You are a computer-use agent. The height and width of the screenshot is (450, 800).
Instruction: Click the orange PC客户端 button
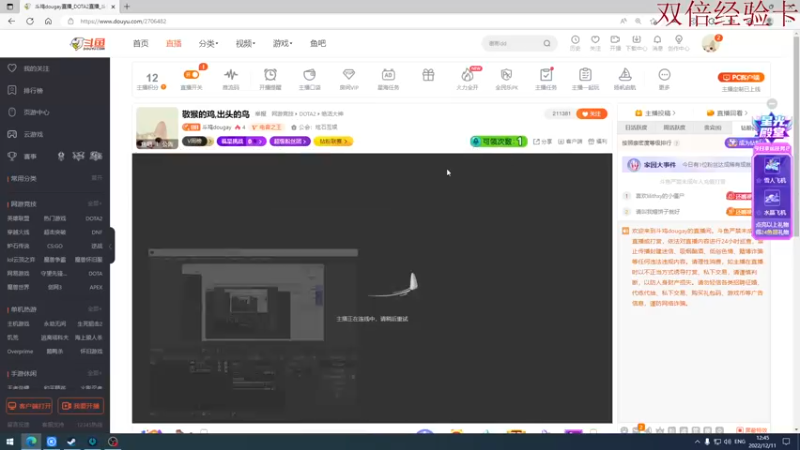click(x=741, y=78)
